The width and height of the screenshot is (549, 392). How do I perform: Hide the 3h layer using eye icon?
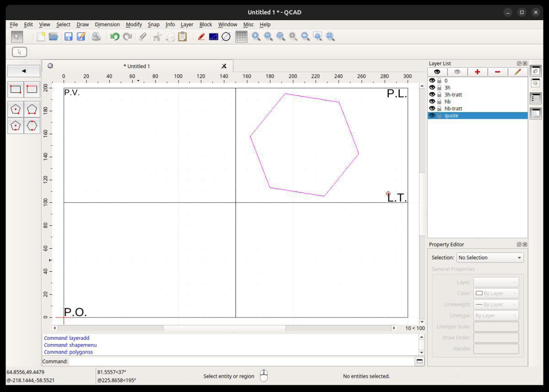point(432,87)
